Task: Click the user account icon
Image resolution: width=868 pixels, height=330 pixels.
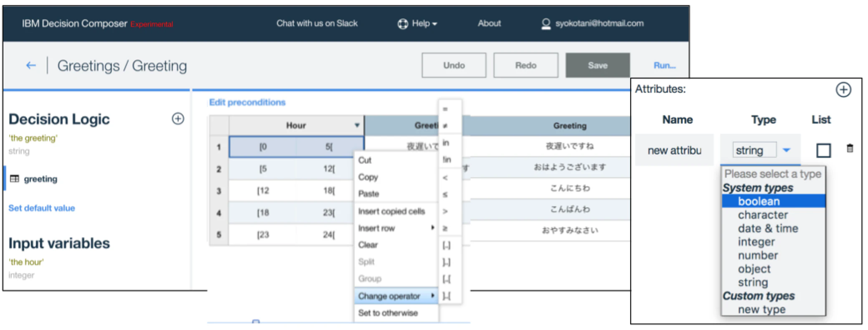Action: coord(545,24)
